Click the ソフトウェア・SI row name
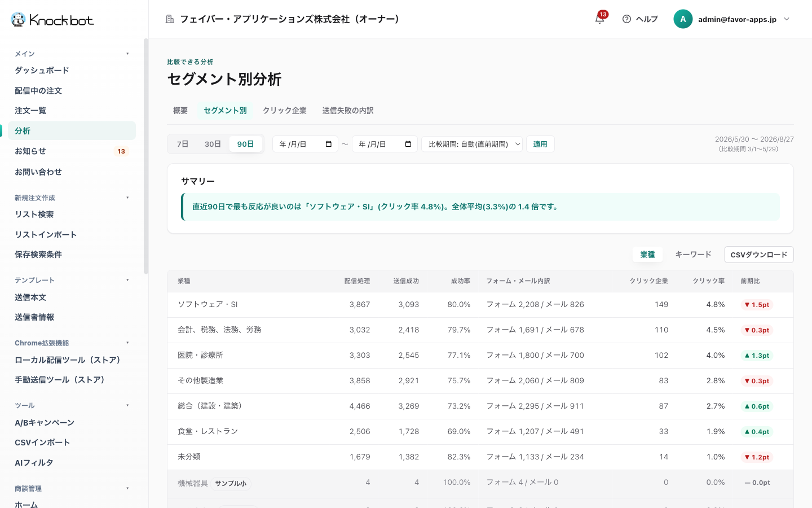This screenshot has width=812, height=508. (x=208, y=304)
